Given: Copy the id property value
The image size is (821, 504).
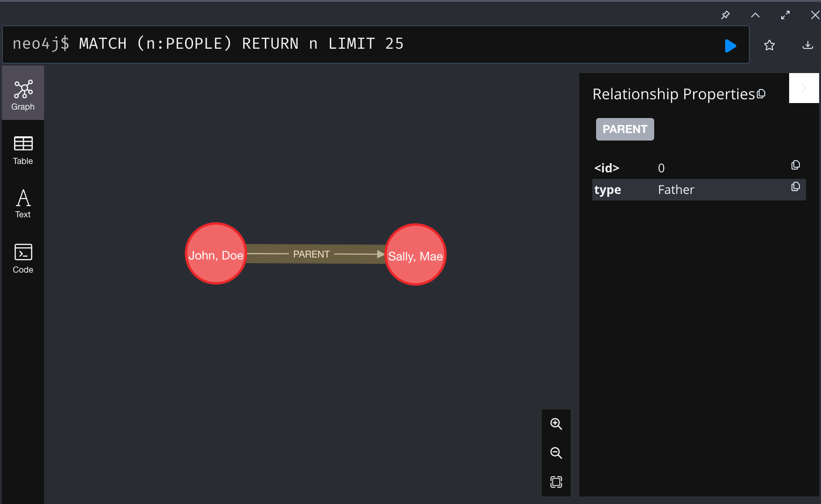Looking at the screenshot, I should (795, 165).
